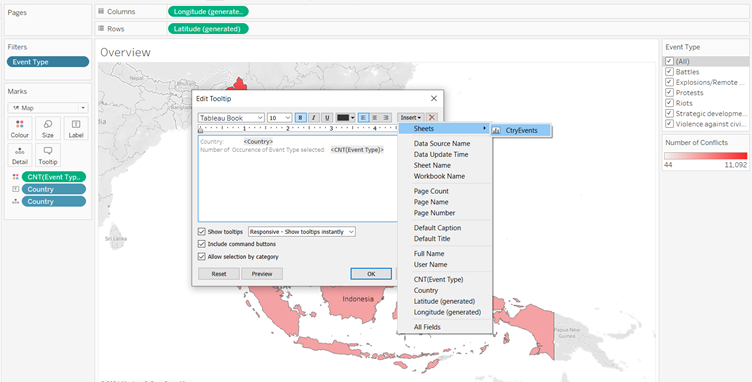
Task: Expand the Sheets submenu
Action: click(x=445, y=129)
